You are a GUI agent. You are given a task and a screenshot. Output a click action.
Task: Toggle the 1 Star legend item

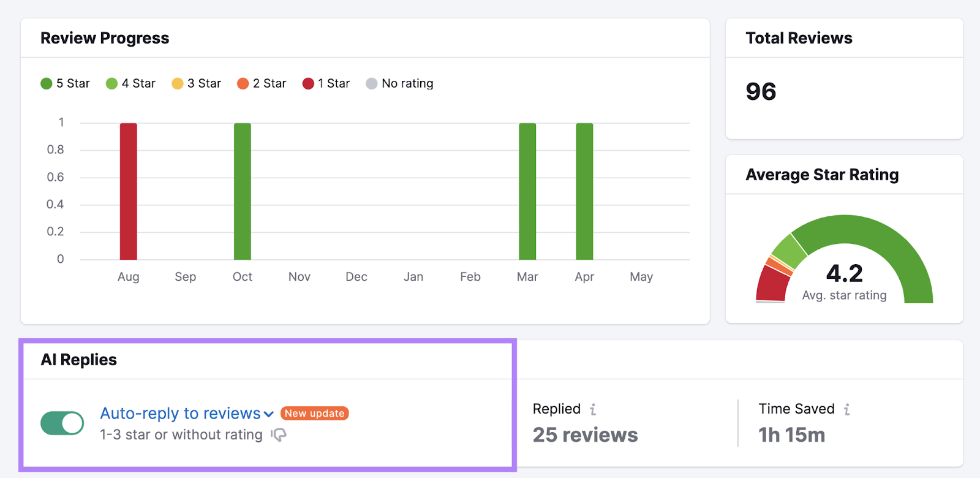(x=326, y=83)
